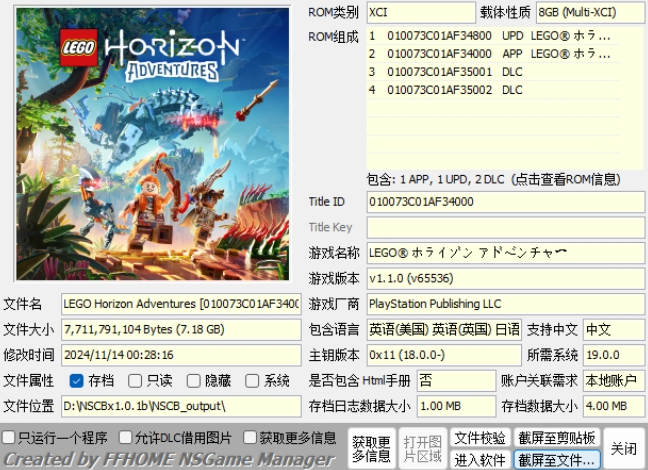Click the 支持中文 value field
The height and width of the screenshot is (470, 648).
(614, 329)
